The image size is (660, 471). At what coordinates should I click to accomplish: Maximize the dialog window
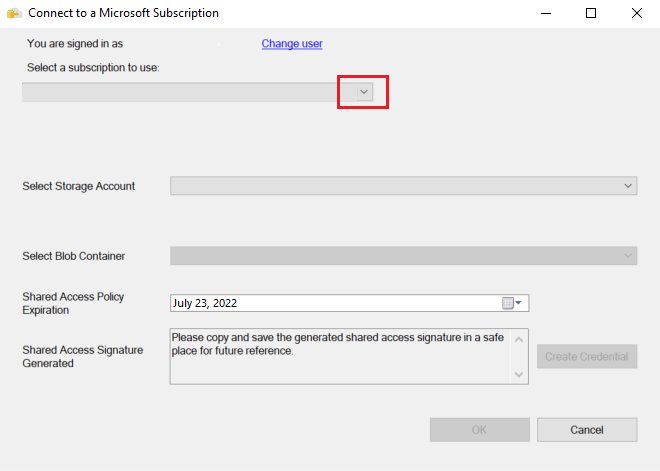[591, 14]
